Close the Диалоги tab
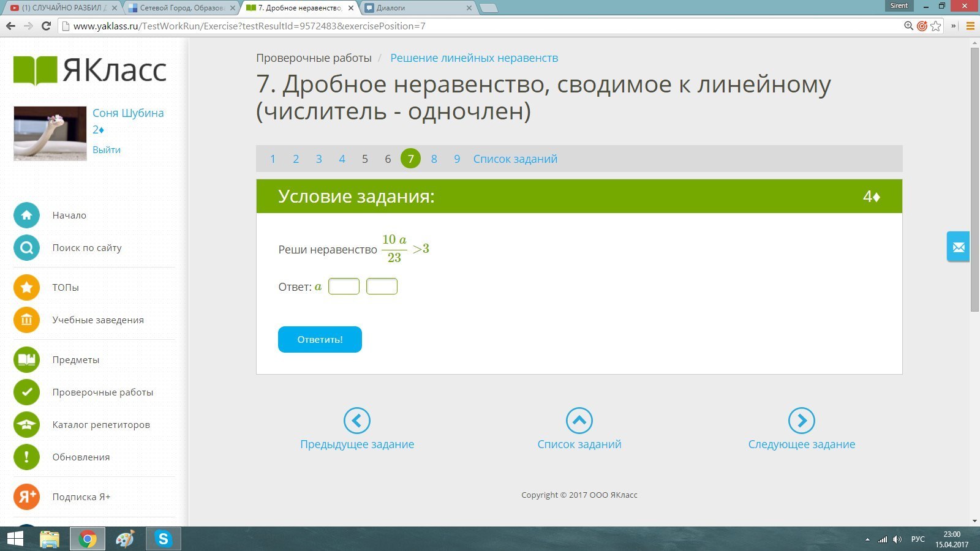Image resolution: width=980 pixels, height=551 pixels. click(469, 8)
